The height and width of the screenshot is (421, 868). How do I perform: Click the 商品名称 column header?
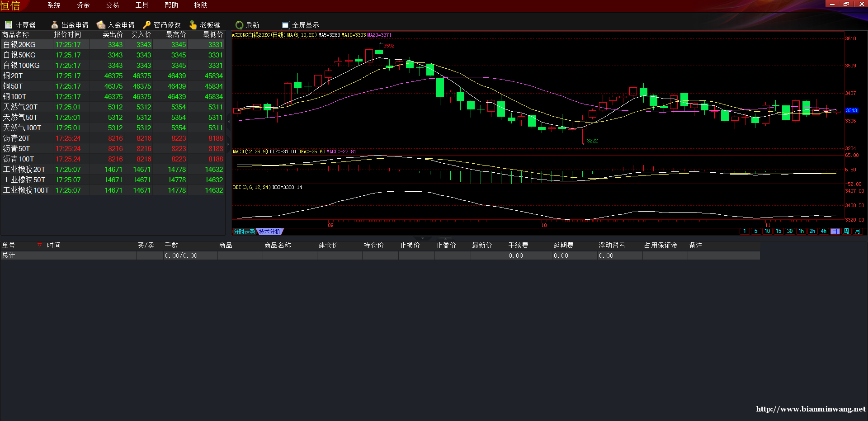coord(15,34)
